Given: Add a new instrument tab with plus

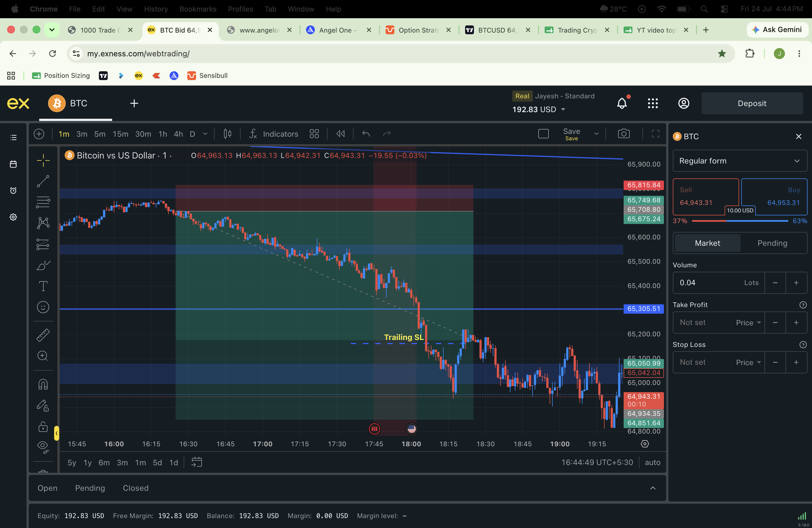Looking at the screenshot, I should pos(134,103).
